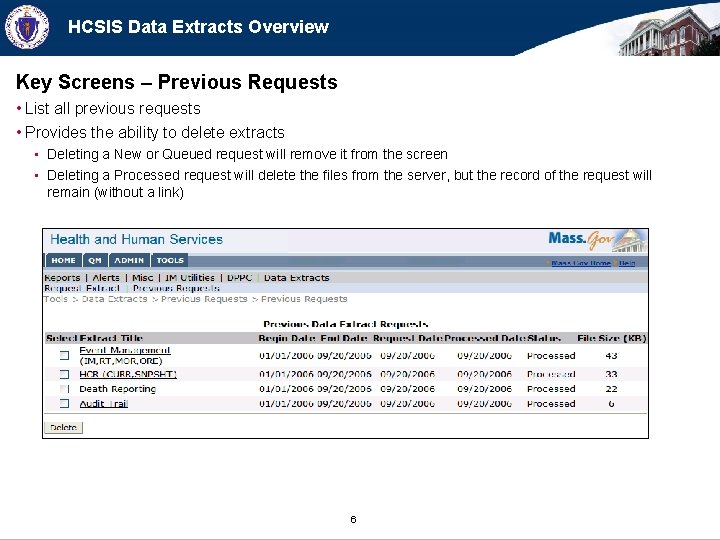Image resolution: width=720 pixels, height=540 pixels.
Task: Click the Begin Date column header
Action: (287, 338)
